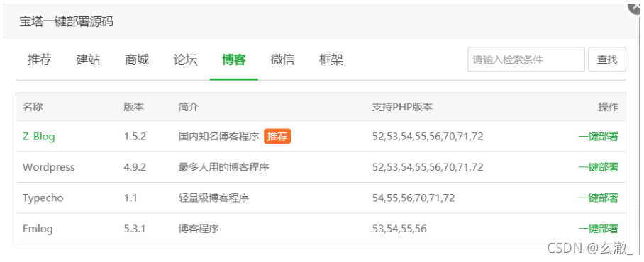Click the Wordpress version 4.9.2

pos(135,167)
